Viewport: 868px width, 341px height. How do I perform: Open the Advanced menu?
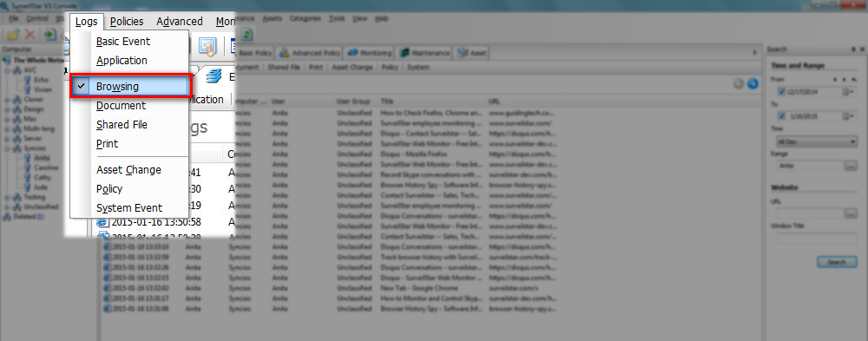[x=180, y=22]
